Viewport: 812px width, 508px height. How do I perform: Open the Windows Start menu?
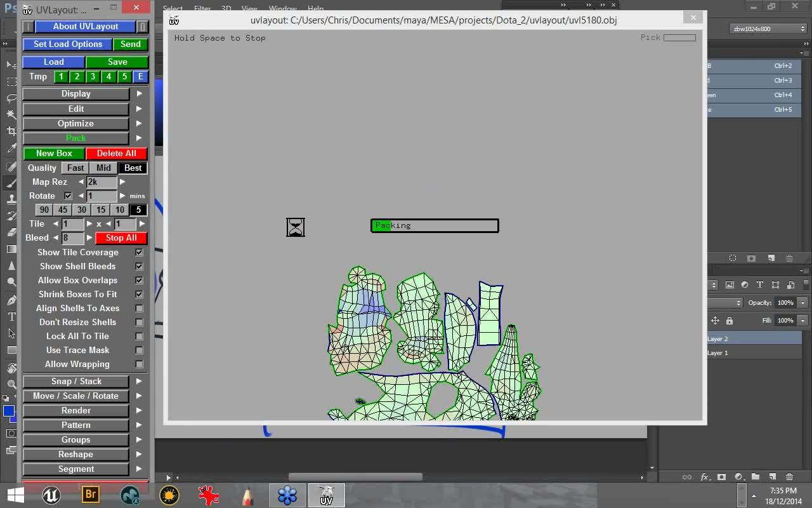pos(15,495)
